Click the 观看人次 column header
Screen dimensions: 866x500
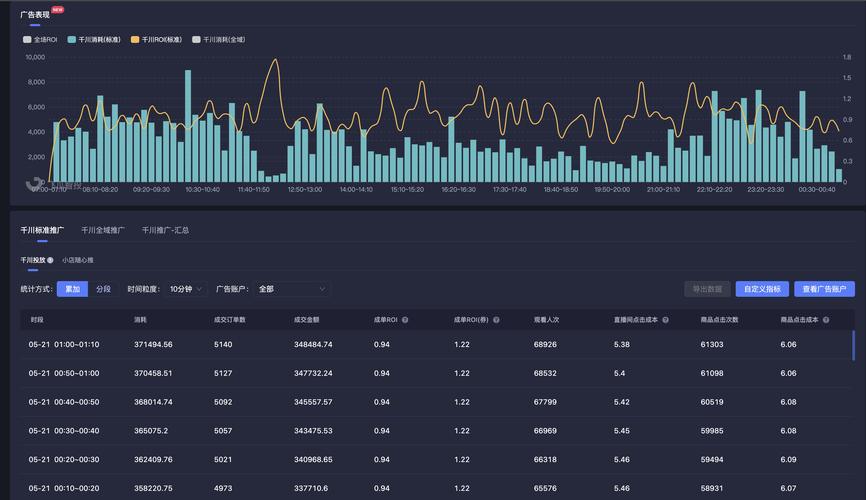546,320
